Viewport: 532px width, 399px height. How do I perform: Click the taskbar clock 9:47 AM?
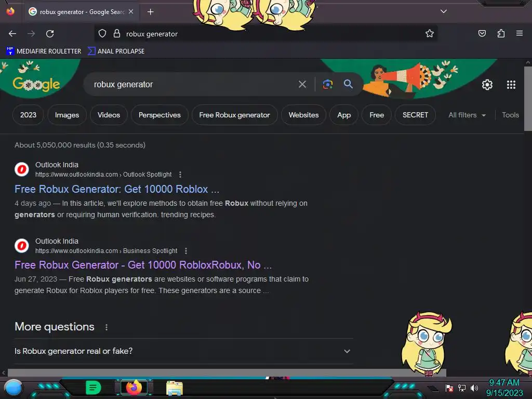click(504, 383)
